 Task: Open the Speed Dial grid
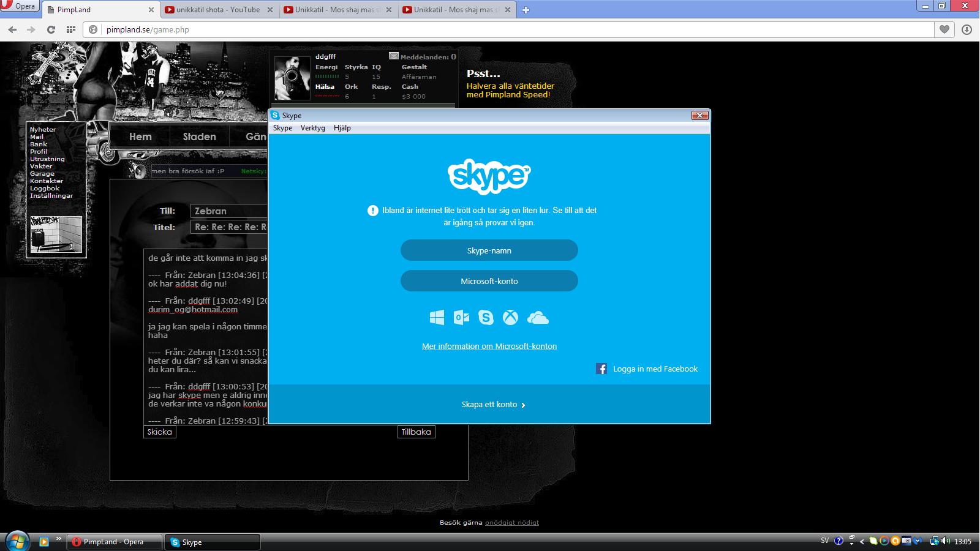pos(71,29)
